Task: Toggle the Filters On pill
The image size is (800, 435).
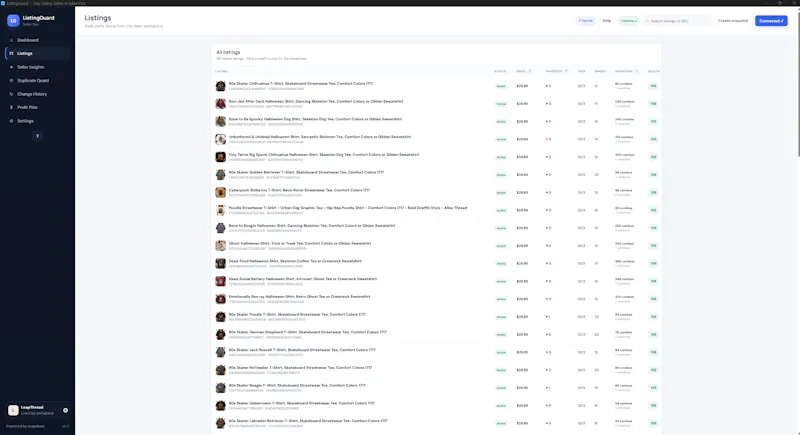Action: (586, 21)
